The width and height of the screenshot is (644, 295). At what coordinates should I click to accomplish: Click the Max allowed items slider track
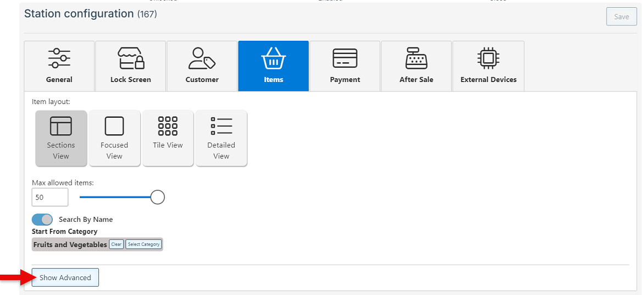(114, 197)
